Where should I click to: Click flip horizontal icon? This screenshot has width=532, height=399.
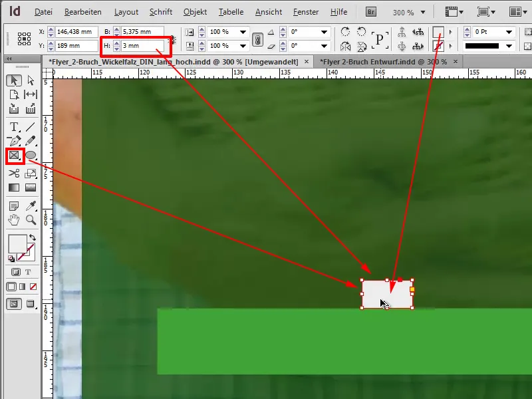345,46
